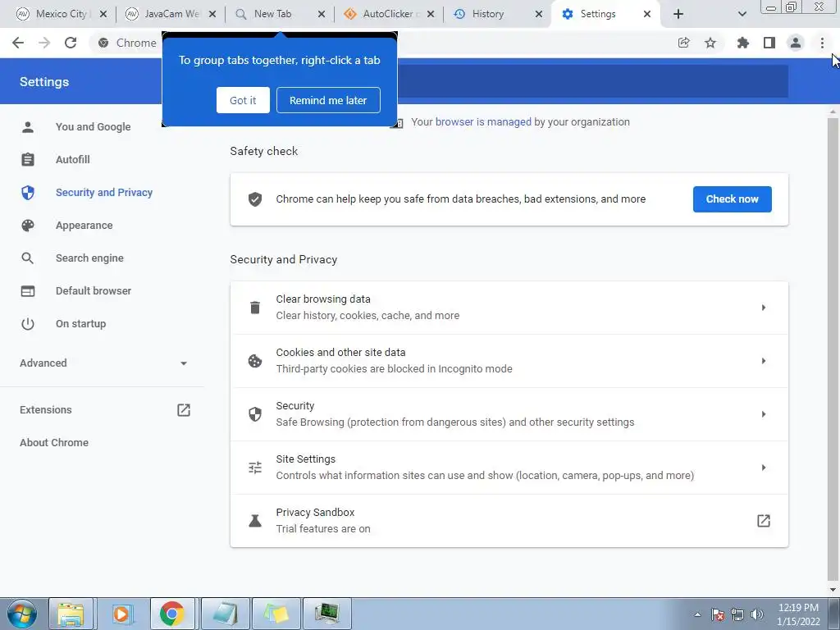Viewport: 840px width, 630px height.
Task: Open Search engine settings
Action: 89,258
